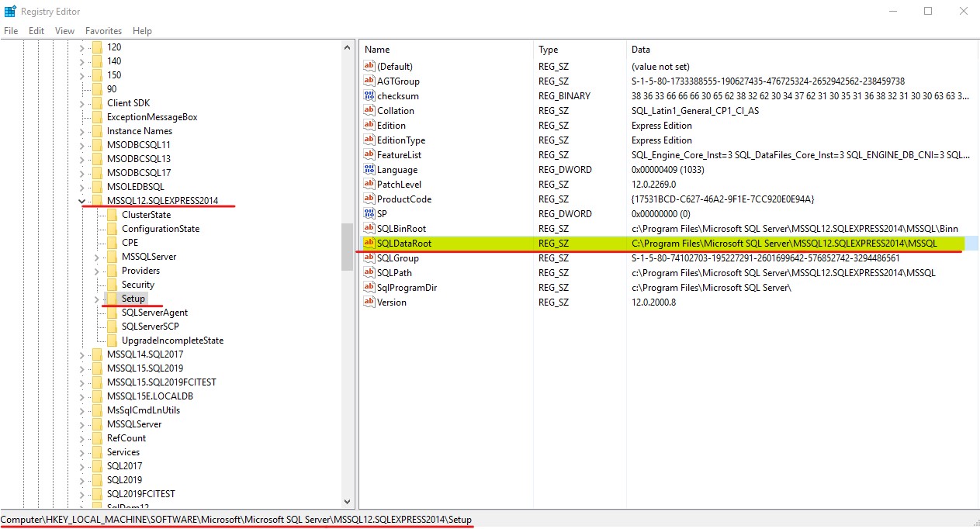Click the folder icon beside ExceptionMessageBox
This screenshot has height=529, width=980.
pos(97,117)
